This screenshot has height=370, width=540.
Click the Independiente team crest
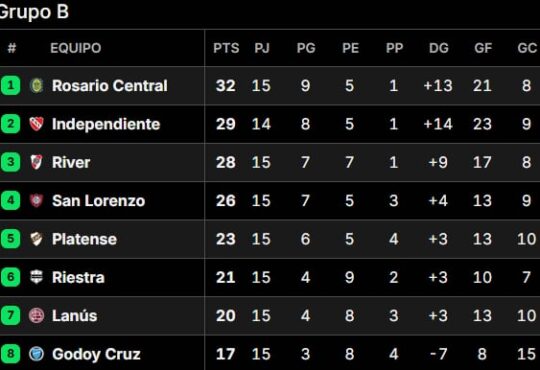[37, 124]
